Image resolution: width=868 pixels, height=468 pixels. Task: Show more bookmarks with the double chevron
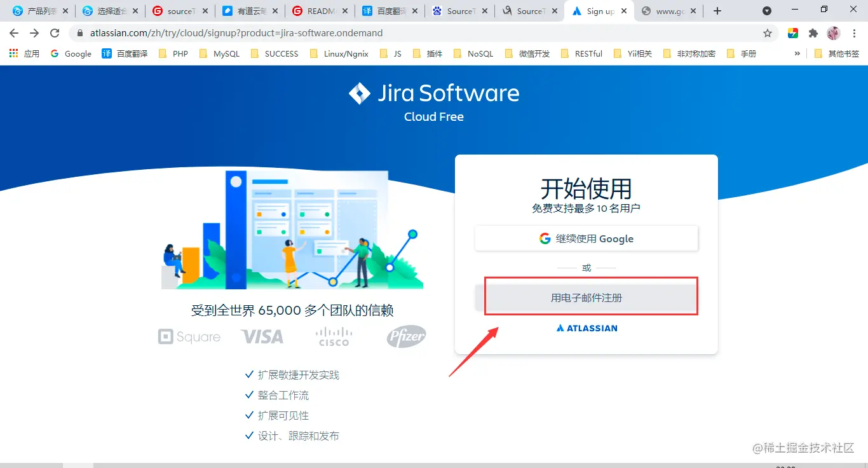pyautogui.click(x=797, y=54)
